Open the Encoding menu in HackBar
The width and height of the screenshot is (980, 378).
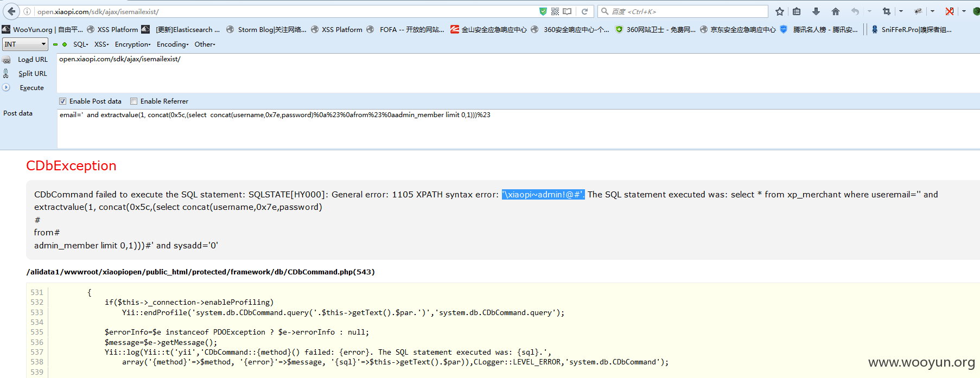[x=173, y=44]
